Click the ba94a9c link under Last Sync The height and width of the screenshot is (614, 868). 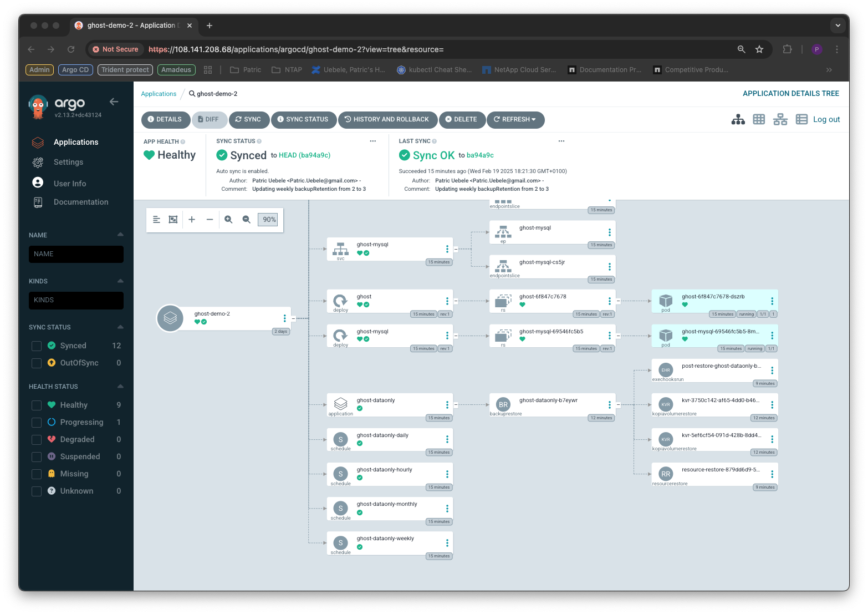(x=480, y=155)
